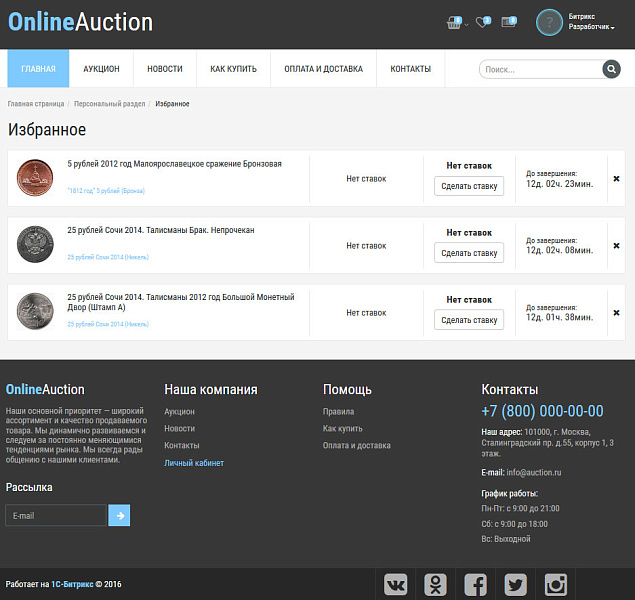Image resolution: width=635 pixels, height=600 pixels.
Task: Remove the 5 рублей 2012 coin from favorites
Action: point(616,179)
